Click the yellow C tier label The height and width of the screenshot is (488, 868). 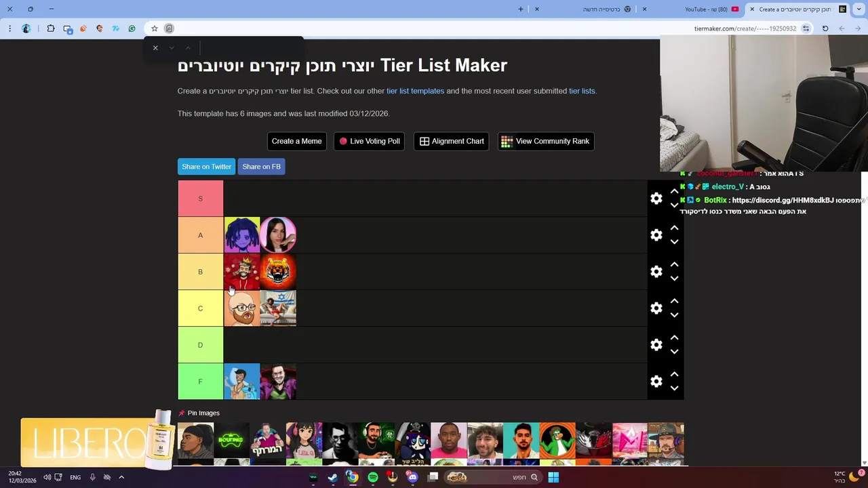(200, 308)
